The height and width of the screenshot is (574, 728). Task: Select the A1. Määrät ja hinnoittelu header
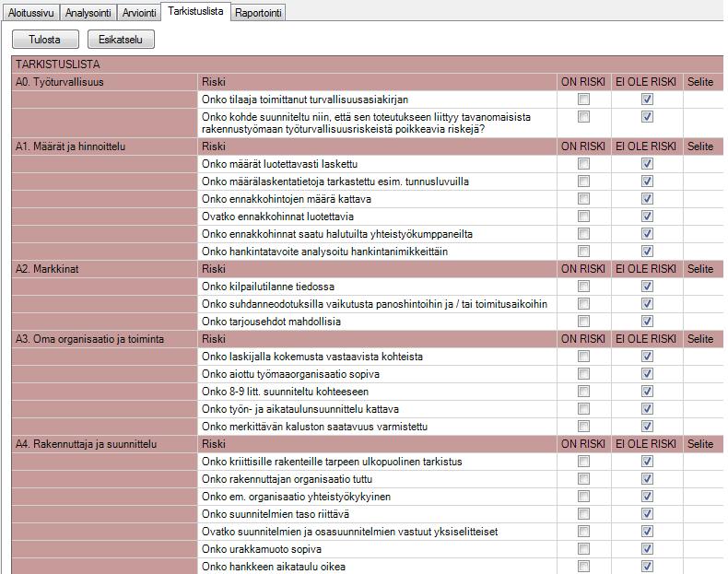[x=104, y=146]
